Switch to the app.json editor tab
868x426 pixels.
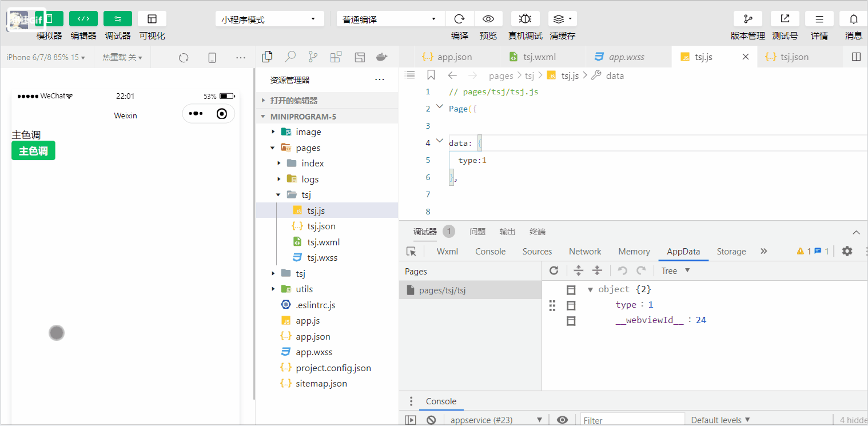(x=455, y=57)
